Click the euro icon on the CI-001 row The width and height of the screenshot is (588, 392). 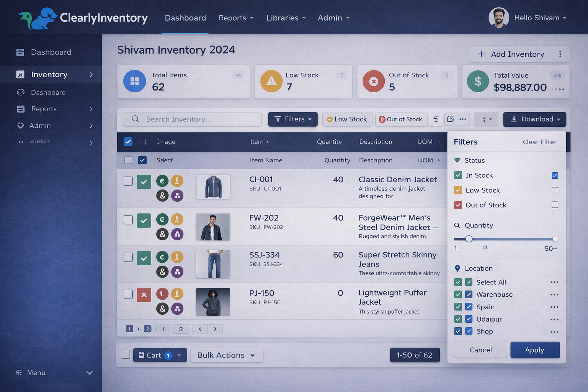tap(162, 181)
